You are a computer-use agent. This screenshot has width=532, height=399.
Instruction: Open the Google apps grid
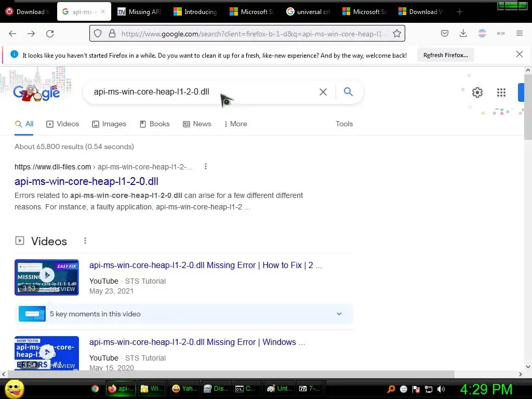pos(501,92)
